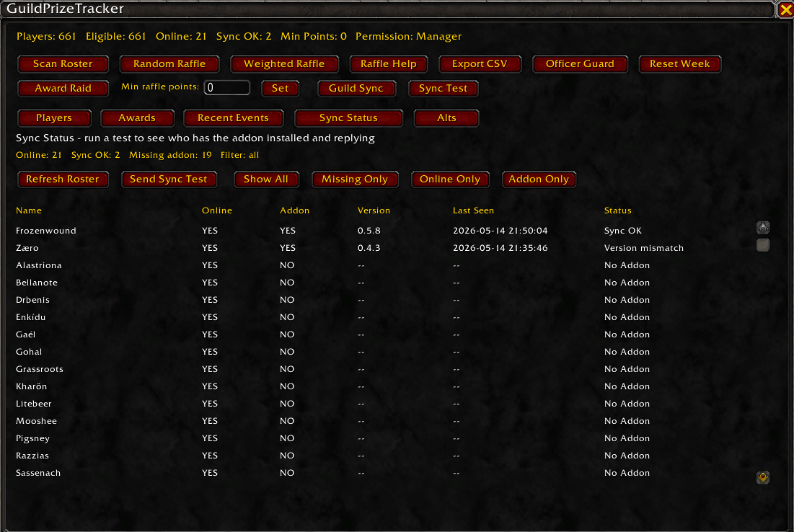Select the Zæro row
The image size is (794, 532).
[x=382, y=247]
